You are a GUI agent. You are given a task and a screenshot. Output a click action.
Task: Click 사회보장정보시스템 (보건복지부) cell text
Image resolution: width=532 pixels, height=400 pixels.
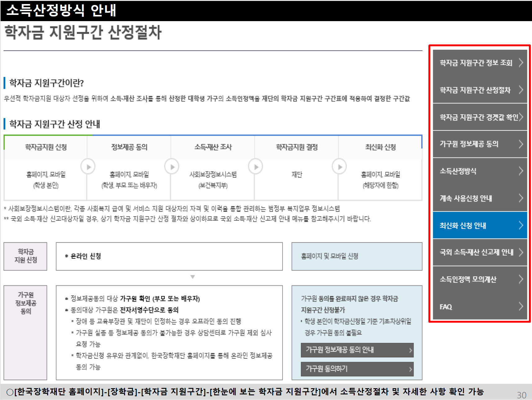(213, 180)
